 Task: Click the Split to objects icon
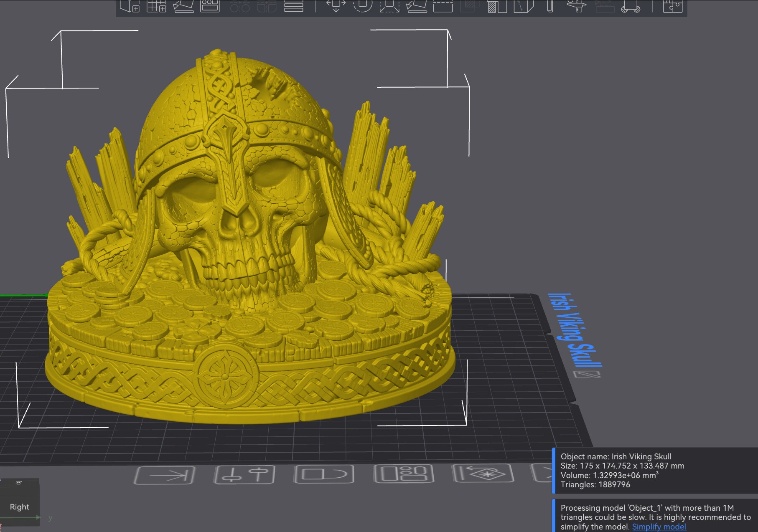click(240, 6)
